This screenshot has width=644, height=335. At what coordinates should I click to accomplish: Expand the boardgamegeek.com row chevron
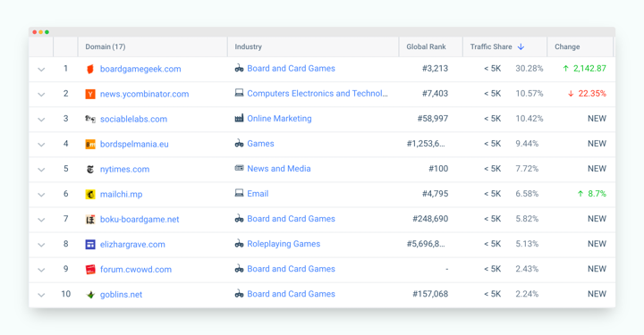[x=41, y=70]
